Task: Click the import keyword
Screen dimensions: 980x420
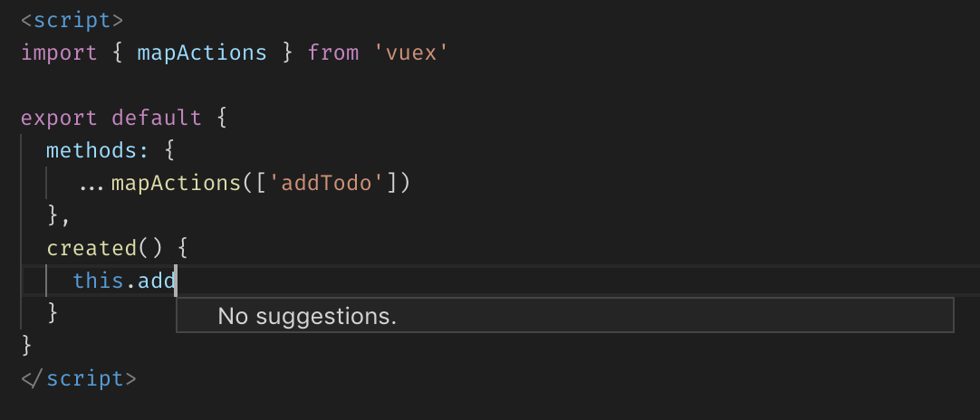Action: point(59,52)
